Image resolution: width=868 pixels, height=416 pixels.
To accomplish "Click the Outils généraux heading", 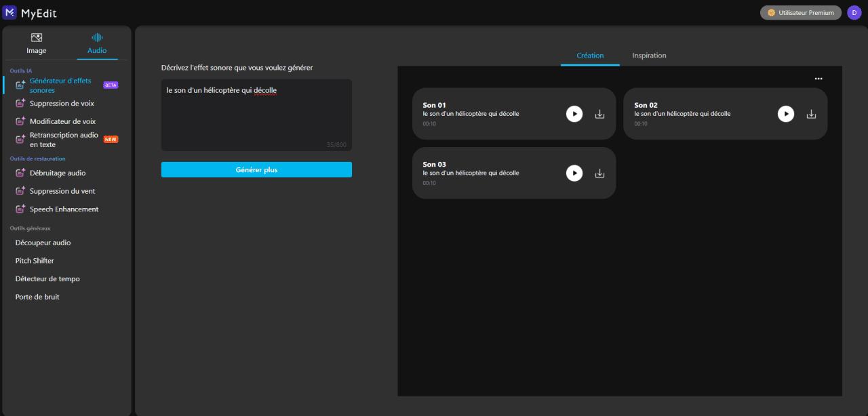I will click(31, 228).
